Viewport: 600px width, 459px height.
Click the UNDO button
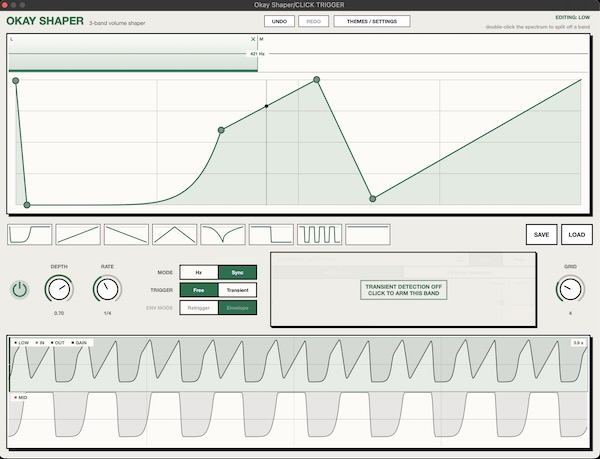pos(279,21)
